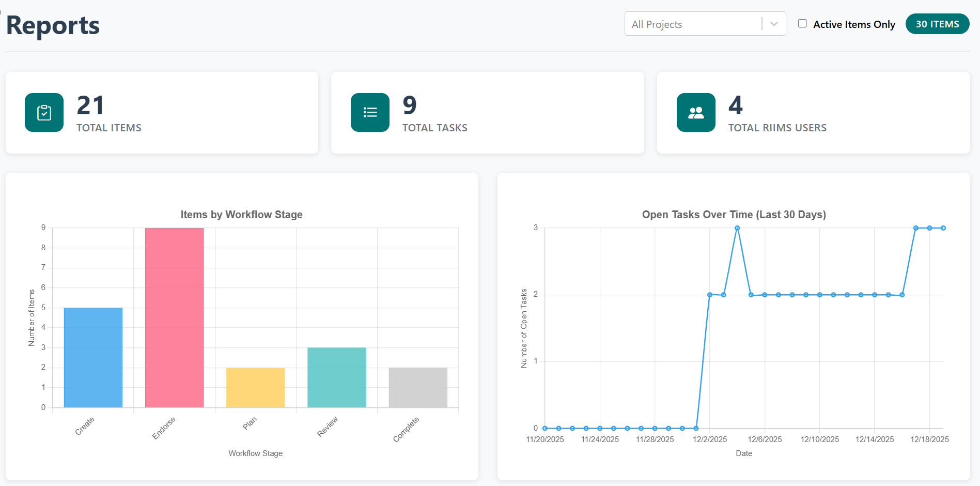Open the All Projects dropdown

(692, 24)
